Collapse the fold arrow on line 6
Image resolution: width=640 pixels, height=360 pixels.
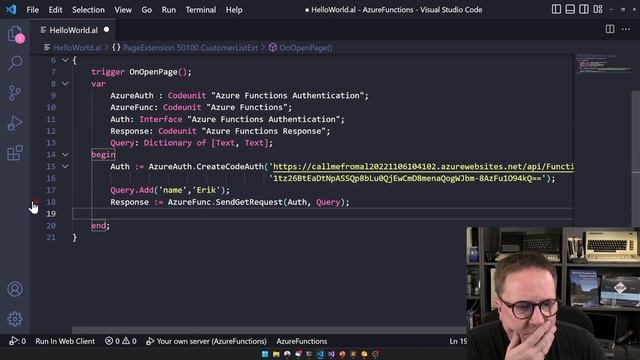click(65, 60)
